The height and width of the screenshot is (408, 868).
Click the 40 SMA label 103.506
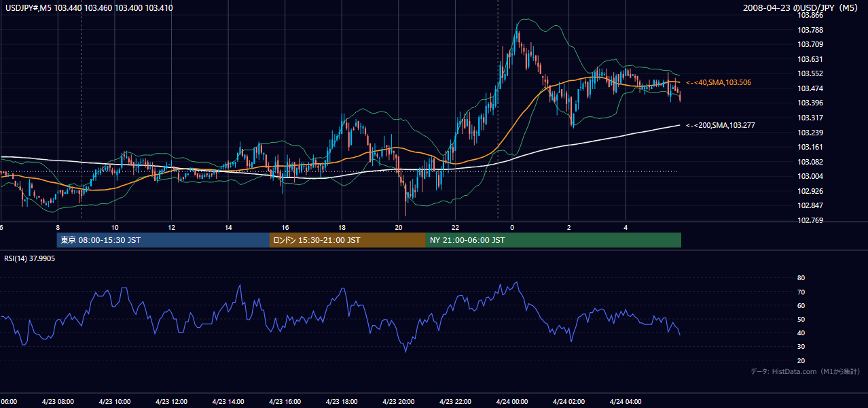click(719, 82)
